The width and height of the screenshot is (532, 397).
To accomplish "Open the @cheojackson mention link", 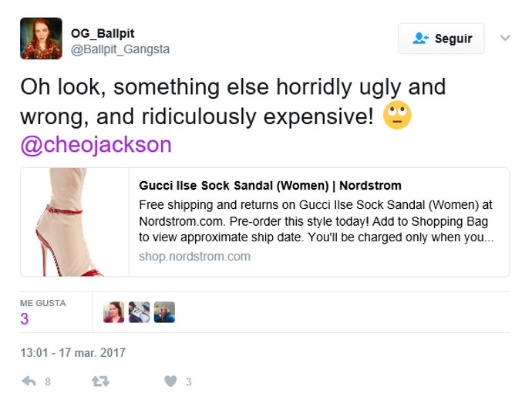I will coord(96,145).
